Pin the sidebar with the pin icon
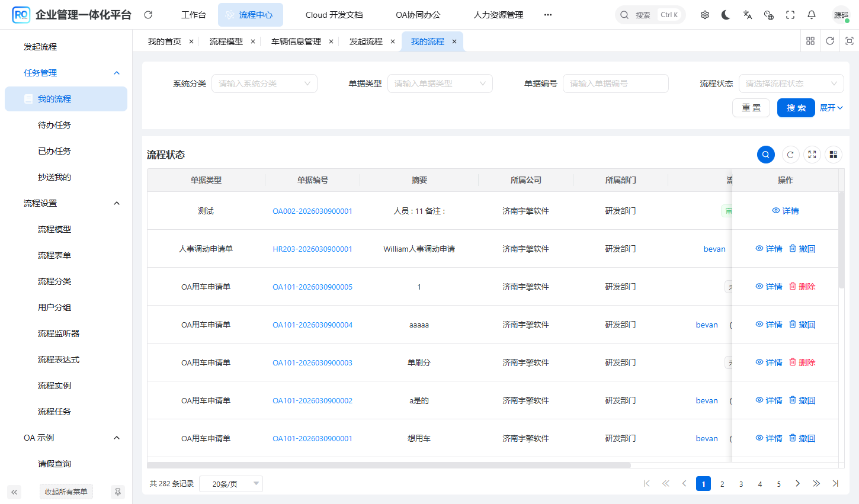The height and width of the screenshot is (504, 859). tap(118, 492)
